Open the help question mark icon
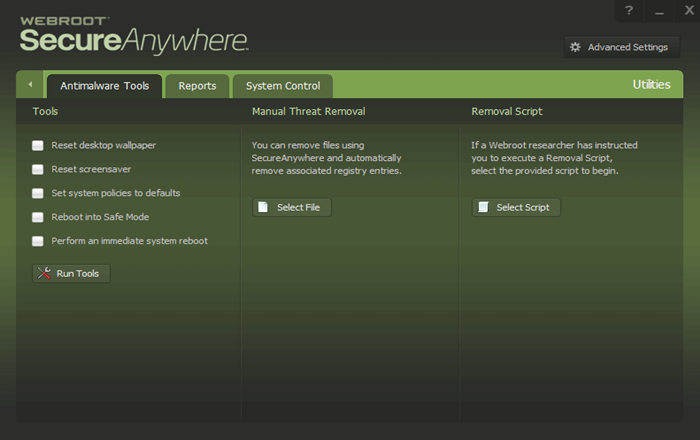The height and width of the screenshot is (440, 700). coord(629,10)
